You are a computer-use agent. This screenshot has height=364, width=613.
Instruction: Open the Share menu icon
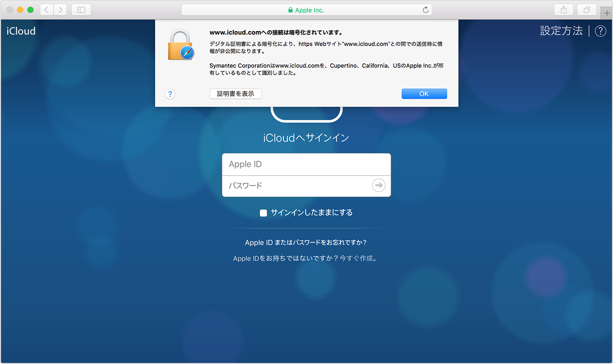[563, 10]
